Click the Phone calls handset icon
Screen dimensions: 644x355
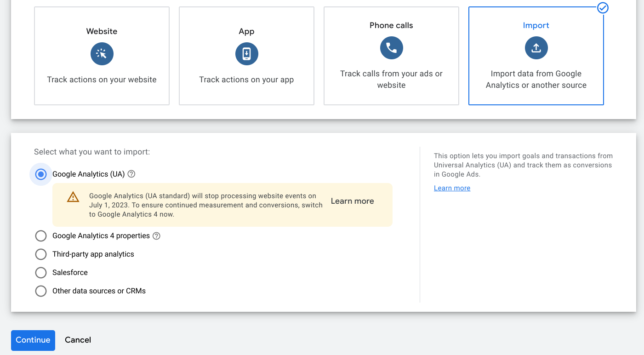[391, 48]
